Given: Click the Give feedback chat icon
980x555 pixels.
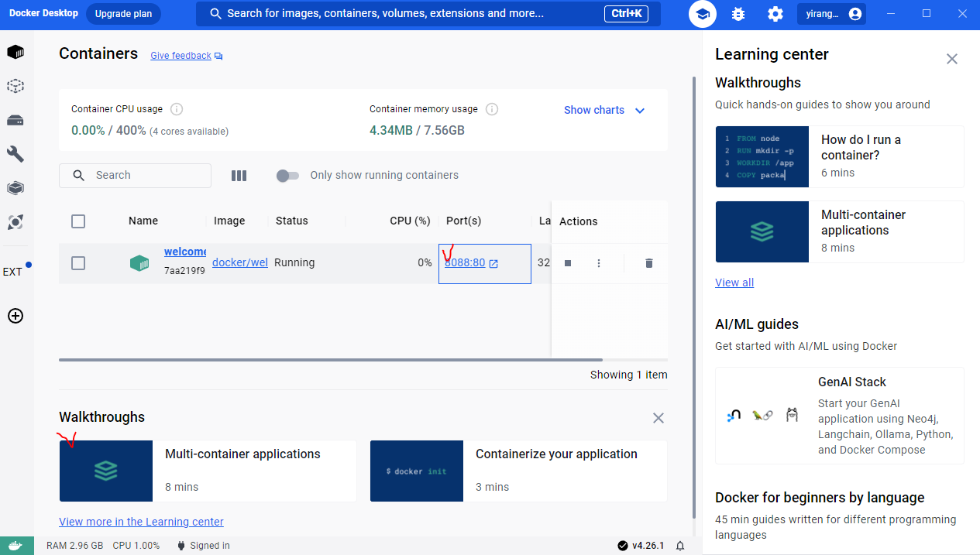Looking at the screenshot, I should 218,56.
